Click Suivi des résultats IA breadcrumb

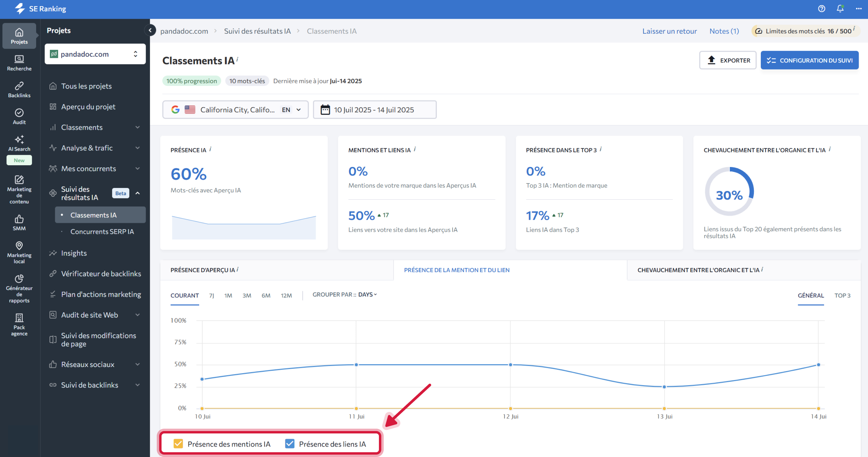point(257,31)
